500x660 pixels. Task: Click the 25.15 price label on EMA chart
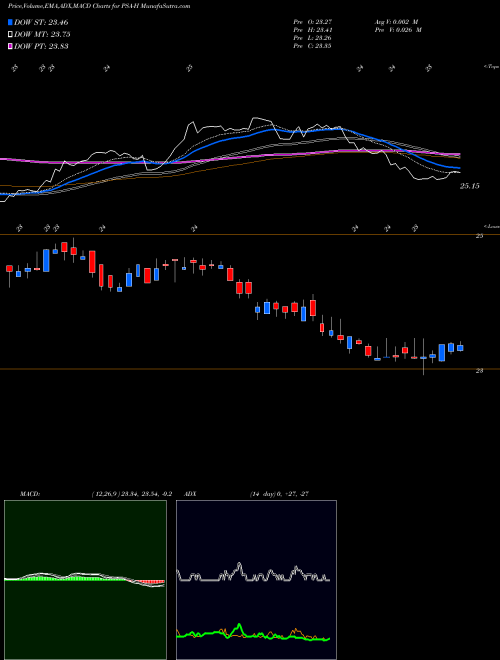(469, 186)
